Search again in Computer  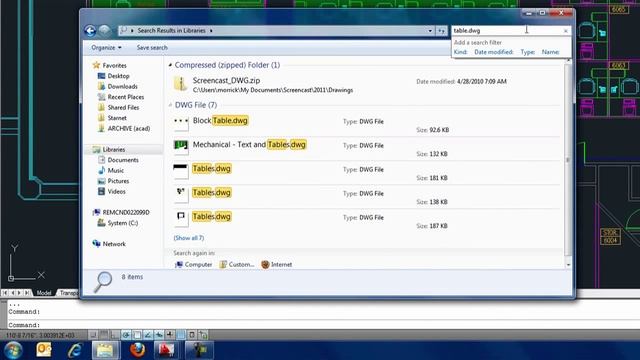193,264
